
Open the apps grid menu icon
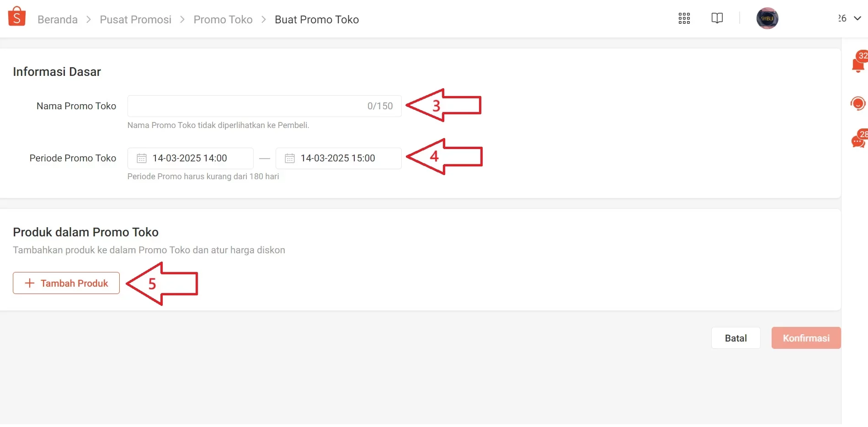coord(684,18)
